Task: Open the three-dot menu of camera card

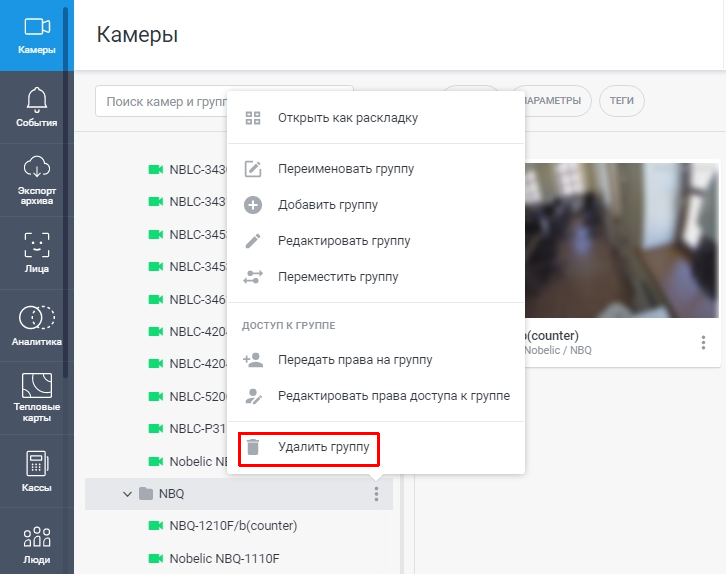Action: click(x=703, y=343)
